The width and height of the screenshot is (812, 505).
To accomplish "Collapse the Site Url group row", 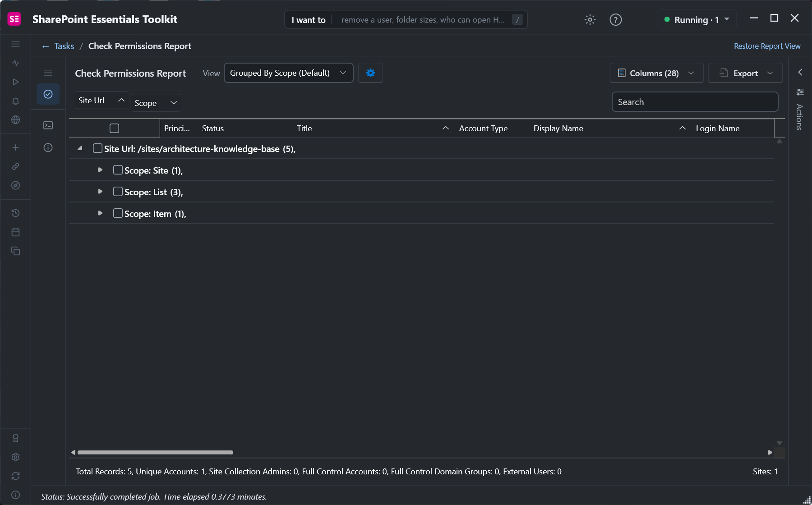I will 80,148.
